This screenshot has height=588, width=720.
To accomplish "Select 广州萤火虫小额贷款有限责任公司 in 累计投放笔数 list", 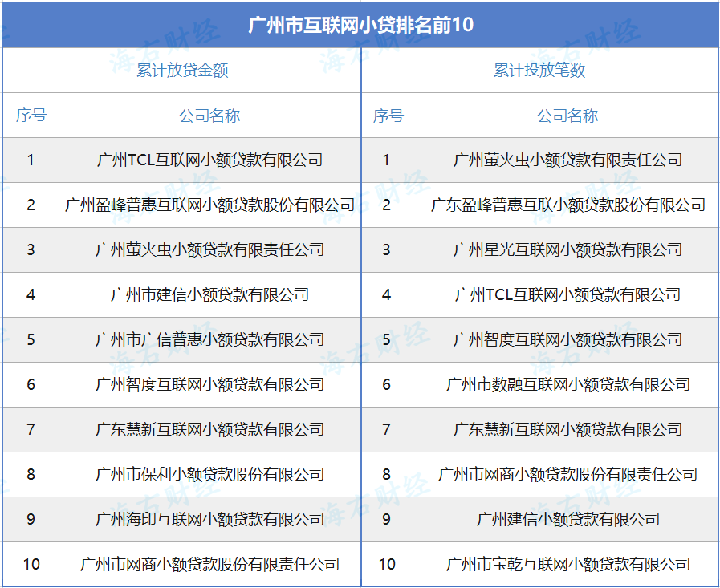I will point(567,160).
